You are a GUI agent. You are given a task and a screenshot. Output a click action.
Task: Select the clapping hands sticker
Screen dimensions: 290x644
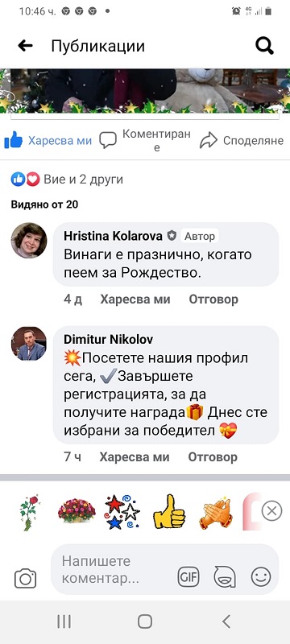click(216, 513)
